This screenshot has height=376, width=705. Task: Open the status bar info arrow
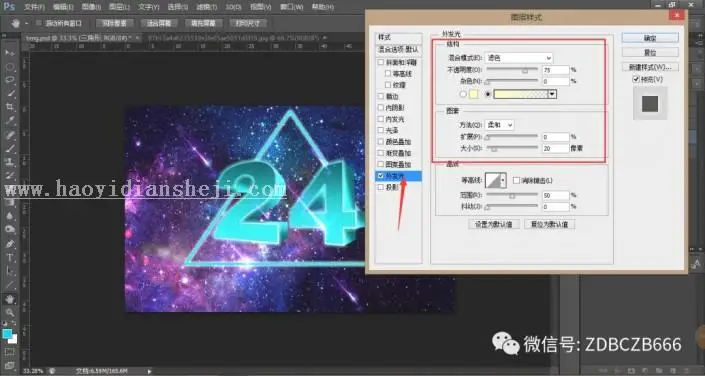149,371
